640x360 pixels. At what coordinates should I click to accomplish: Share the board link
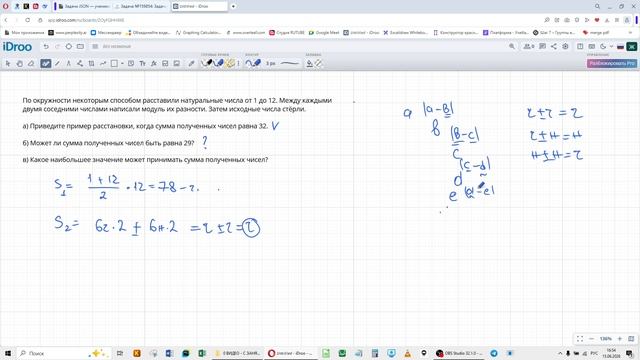point(553,47)
